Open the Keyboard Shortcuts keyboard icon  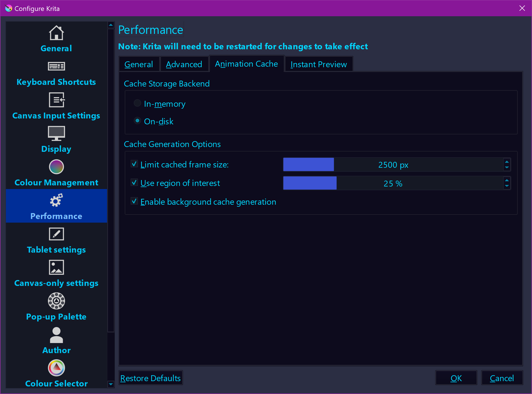pos(56,66)
